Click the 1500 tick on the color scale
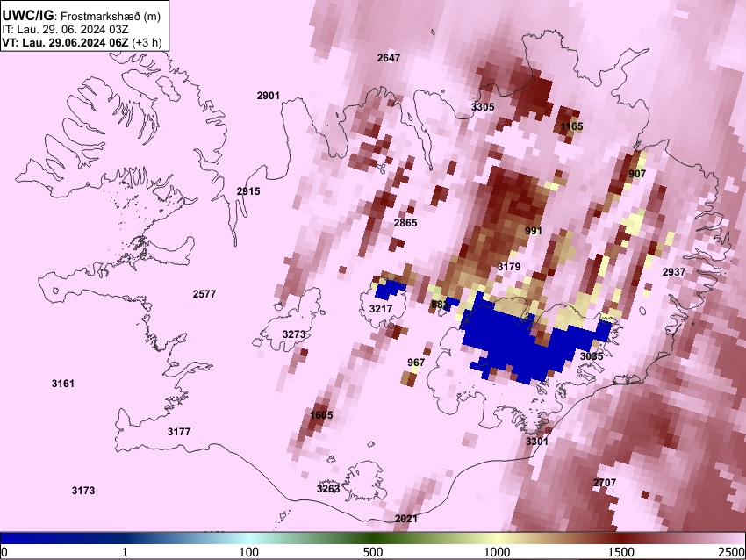 click(x=621, y=552)
